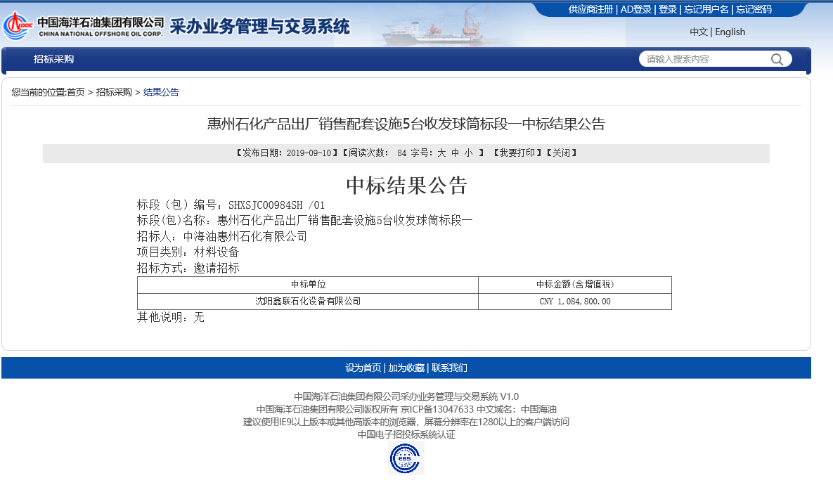
Task: Click the 关闭 close button
Action: [x=562, y=153]
